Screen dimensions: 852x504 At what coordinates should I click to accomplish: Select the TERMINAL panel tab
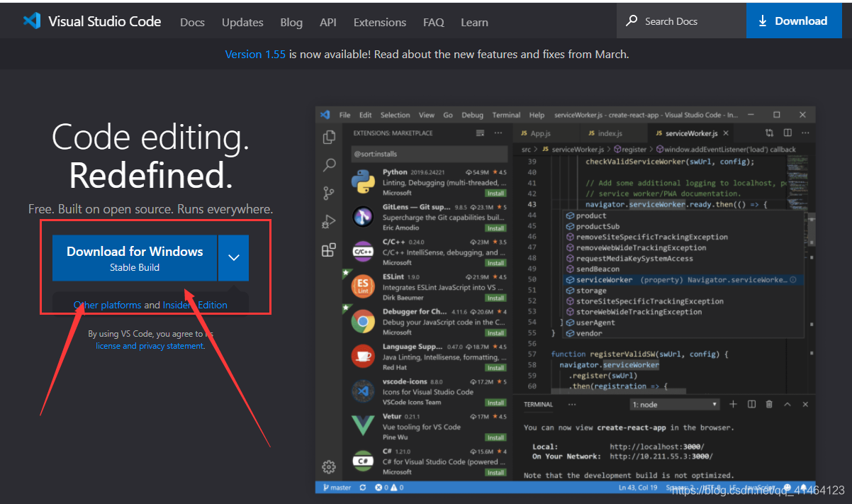pos(538,405)
